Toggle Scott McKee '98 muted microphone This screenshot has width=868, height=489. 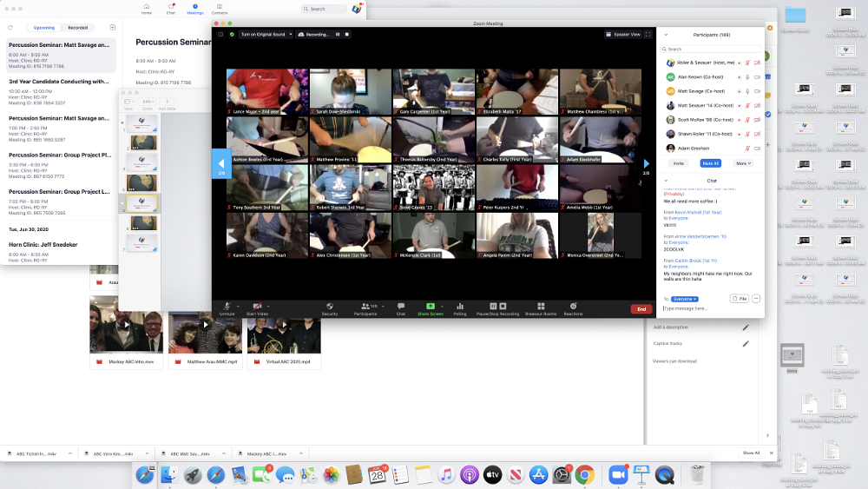tap(747, 120)
